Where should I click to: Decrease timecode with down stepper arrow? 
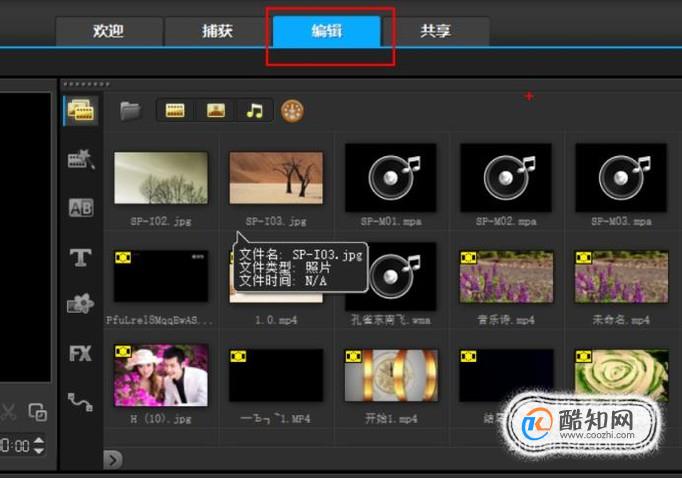click(39, 451)
